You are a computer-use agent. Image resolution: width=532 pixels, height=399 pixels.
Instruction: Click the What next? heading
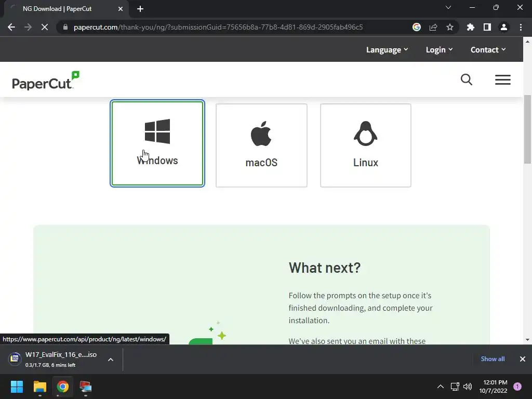[x=324, y=268]
